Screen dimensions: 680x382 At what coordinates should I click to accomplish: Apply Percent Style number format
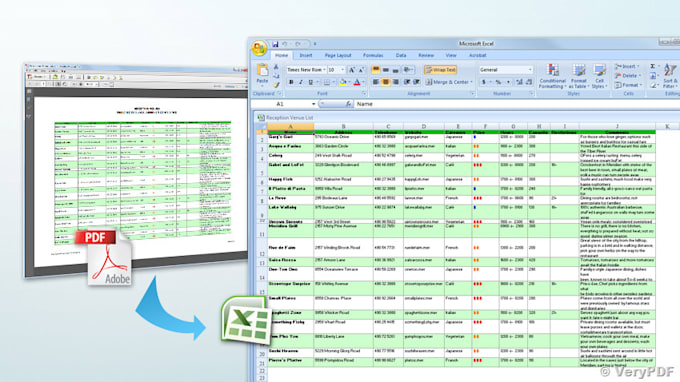(498, 82)
